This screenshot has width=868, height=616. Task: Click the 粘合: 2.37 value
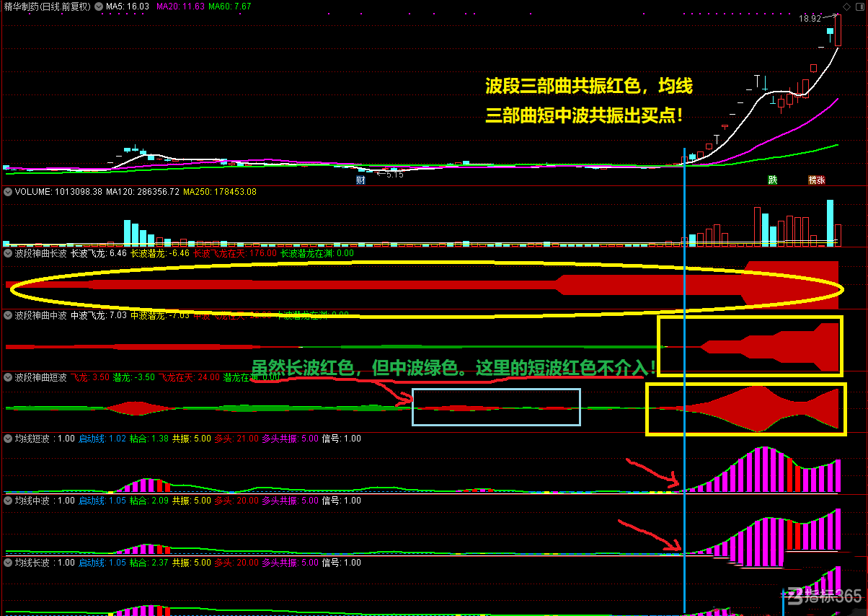pyautogui.click(x=149, y=563)
